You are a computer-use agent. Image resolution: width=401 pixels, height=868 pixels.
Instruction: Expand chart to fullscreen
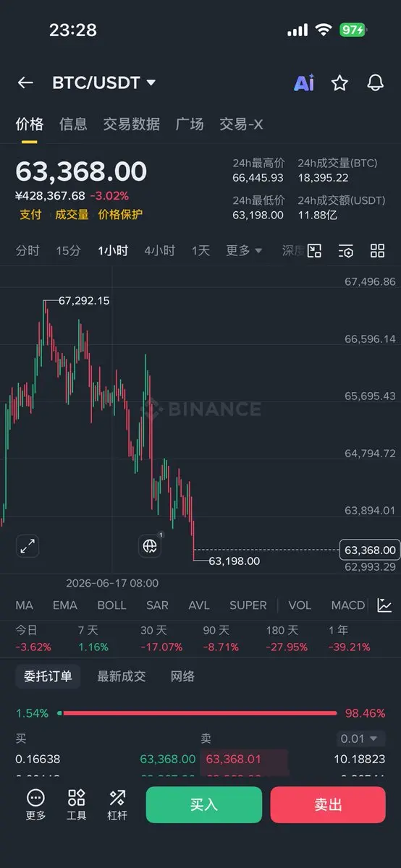pos(28,546)
